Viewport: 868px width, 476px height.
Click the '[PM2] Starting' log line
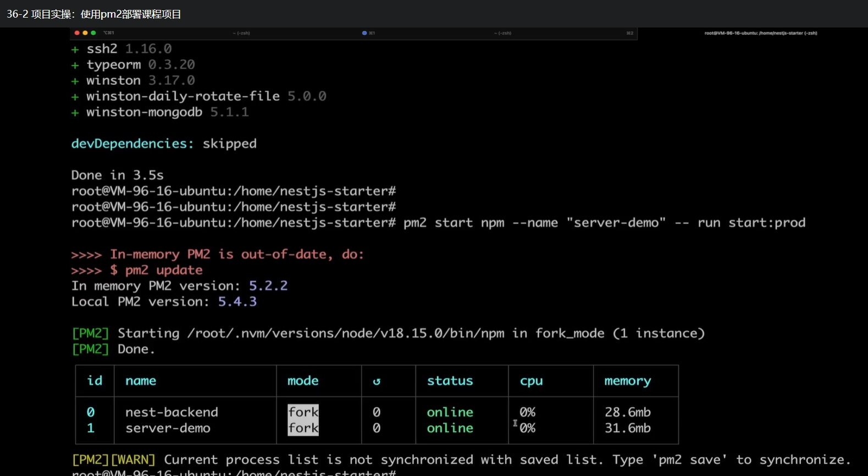[388, 333]
